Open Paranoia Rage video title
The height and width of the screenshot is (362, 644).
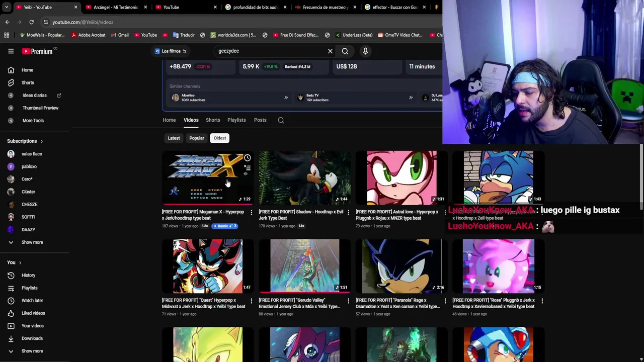tap(397, 303)
